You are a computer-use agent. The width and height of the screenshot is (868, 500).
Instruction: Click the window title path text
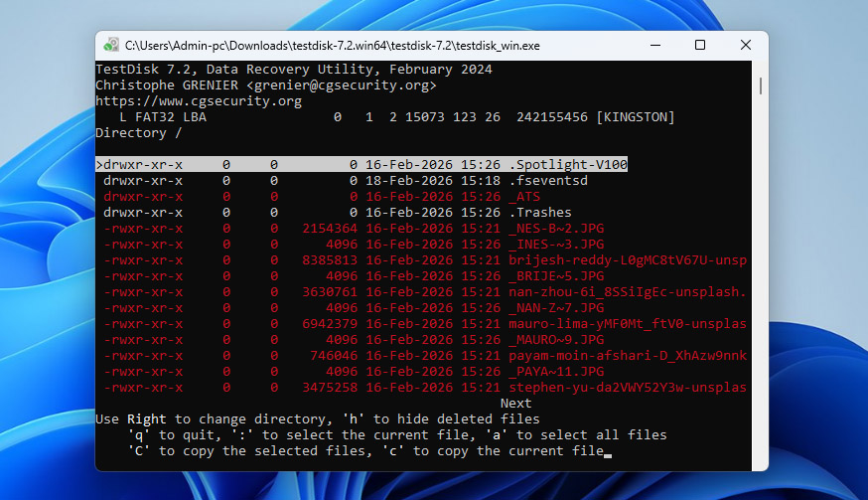[332, 46]
